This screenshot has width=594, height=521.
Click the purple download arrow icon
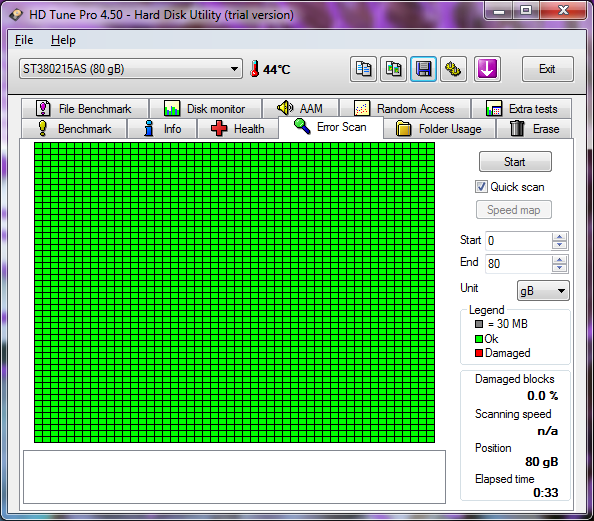point(487,69)
